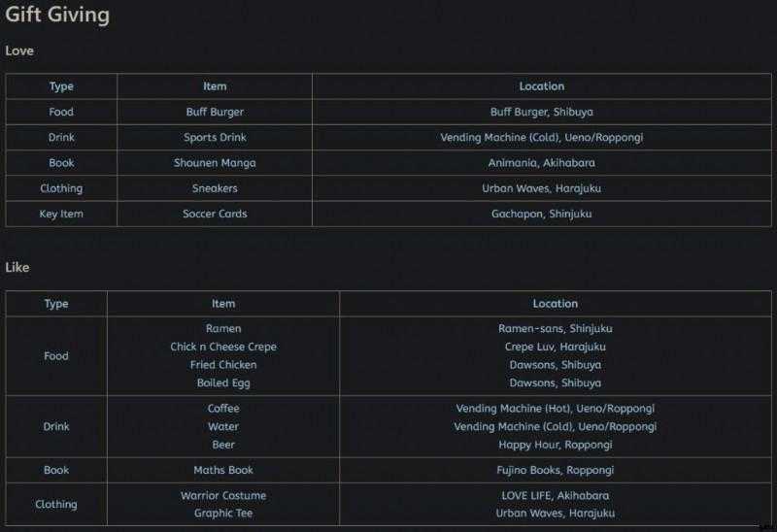Click the Buff Burger item cell
Image resolution: width=777 pixels, height=532 pixels.
tap(215, 113)
